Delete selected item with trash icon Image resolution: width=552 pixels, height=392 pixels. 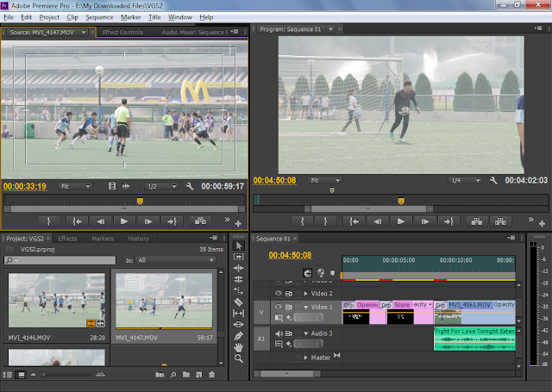pos(211,375)
